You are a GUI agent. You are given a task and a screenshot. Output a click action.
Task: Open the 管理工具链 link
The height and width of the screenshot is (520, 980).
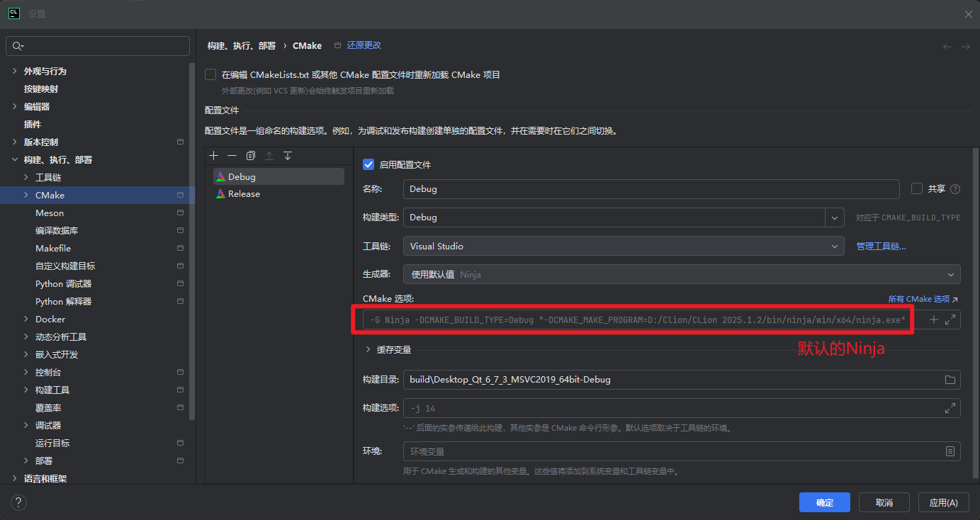tap(882, 247)
